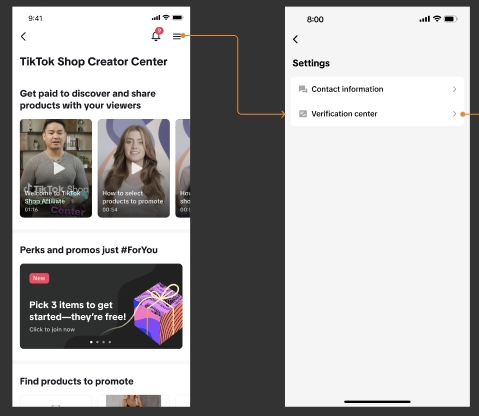The width and height of the screenshot is (479, 416).
Task: Click the 'Click to join now' link
Action: [52, 329]
